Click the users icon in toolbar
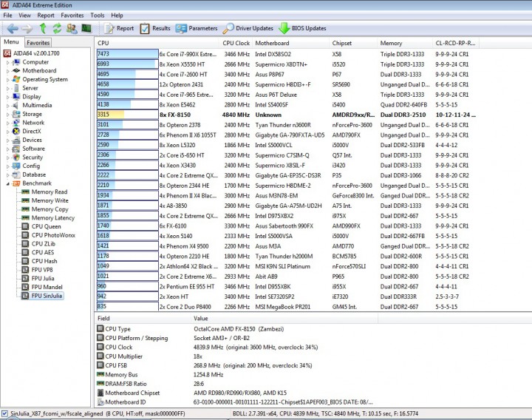The width and height of the screenshot is (532, 420). [x=72, y=29]
